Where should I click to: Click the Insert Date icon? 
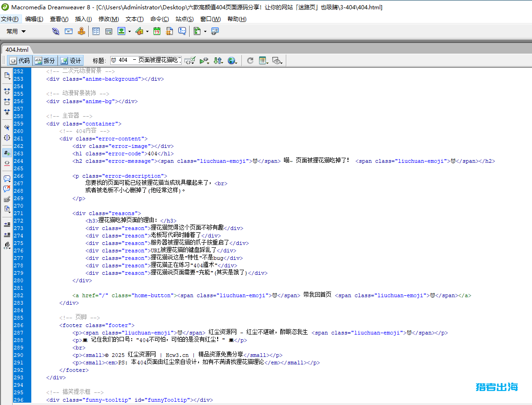point(157,31)
